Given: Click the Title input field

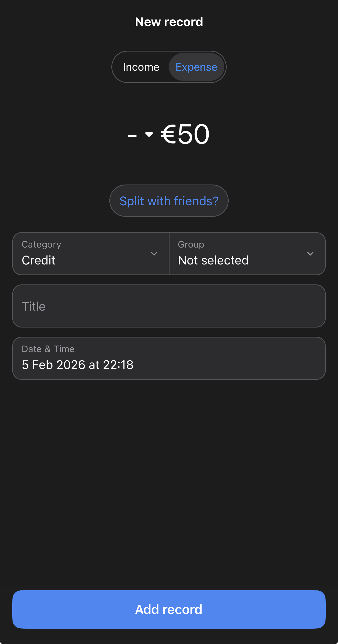Looking at the screenshot, I should (x=169, y=306).
